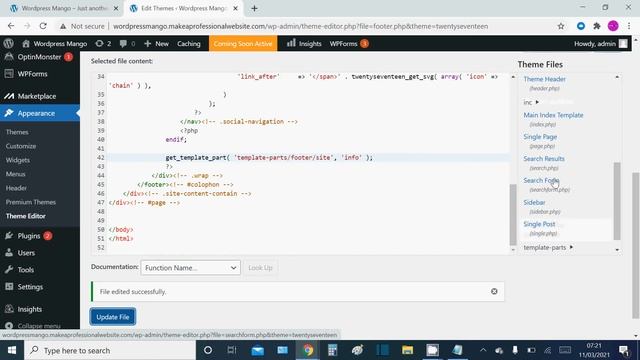Click Theme Files list scrollbar

click(x=617, y=201)
